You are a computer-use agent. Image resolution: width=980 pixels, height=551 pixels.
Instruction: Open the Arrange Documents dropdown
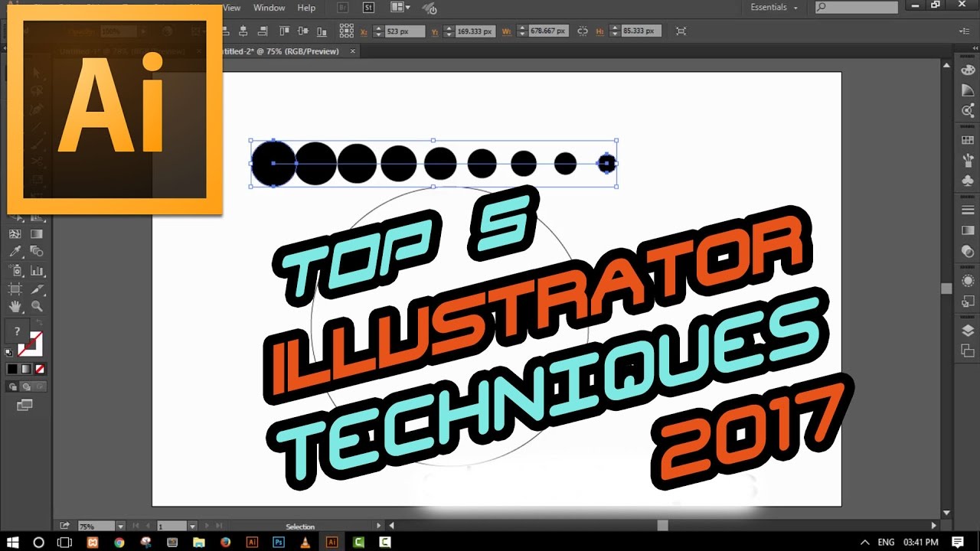400,8
